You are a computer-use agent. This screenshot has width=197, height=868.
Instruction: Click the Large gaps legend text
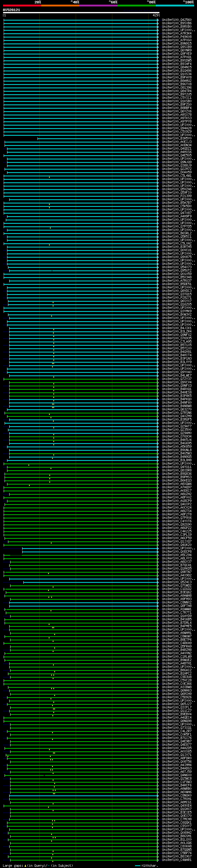click(38, 866)
